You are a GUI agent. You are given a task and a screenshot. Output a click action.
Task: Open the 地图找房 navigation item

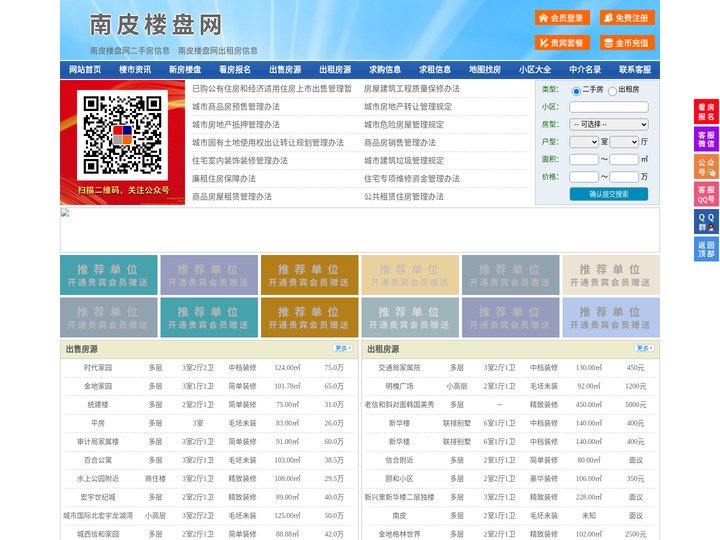(x=485, y=70)
